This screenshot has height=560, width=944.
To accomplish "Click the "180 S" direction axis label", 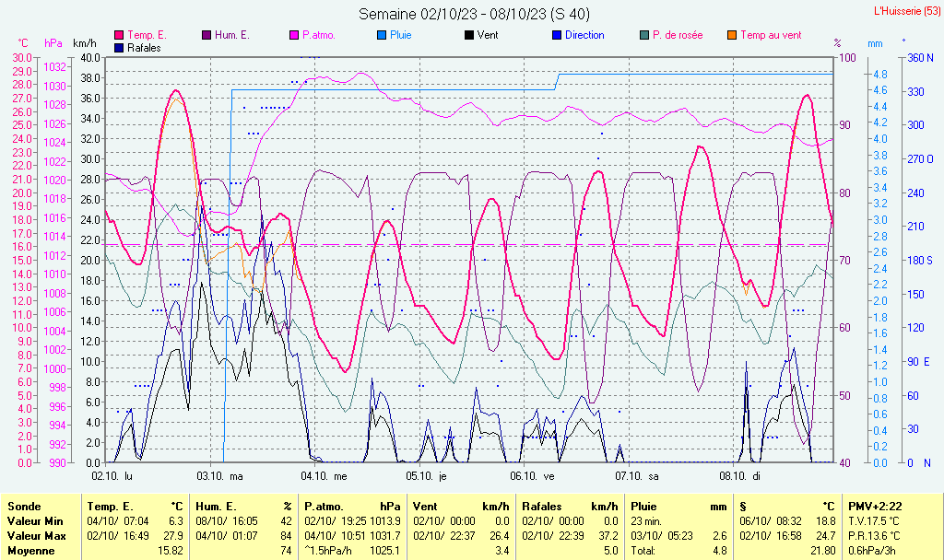I will [x=920, y=261].
